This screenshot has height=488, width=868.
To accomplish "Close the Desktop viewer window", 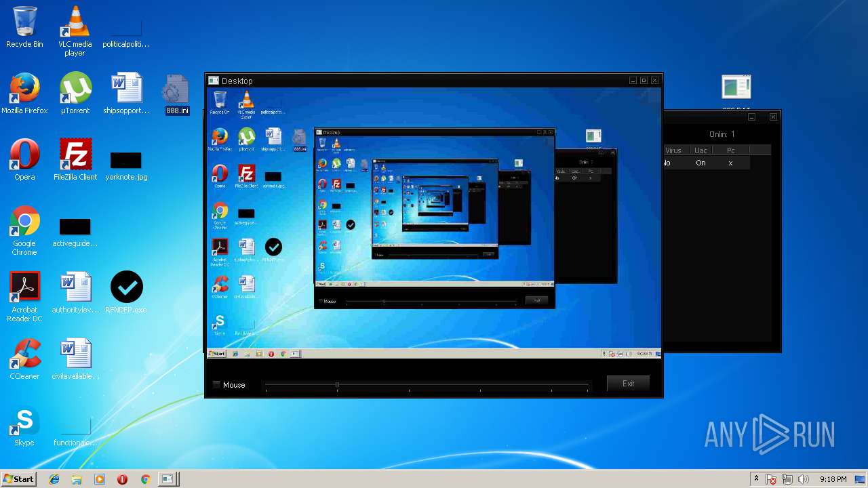I will [654, 81].
